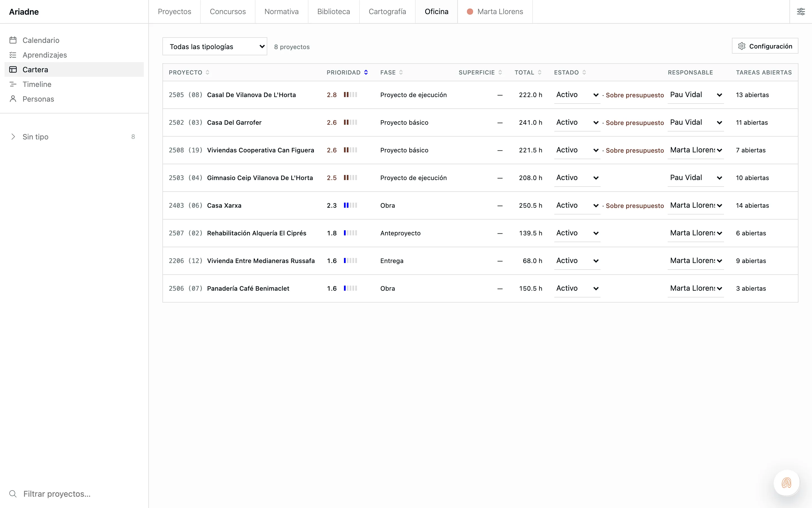Open the fingerprint assistant floating button
812x508 pixels.
pyautogui.click(x=787, y=483)
